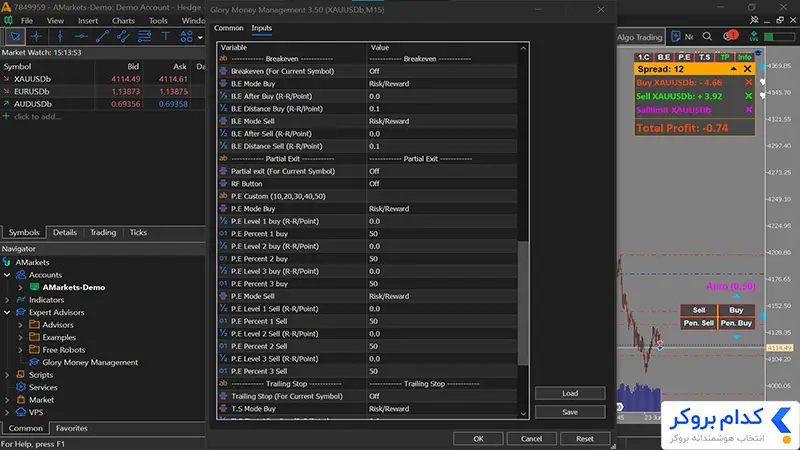Image resolution: width=800 pixels, height=450 pixels.
Task: Close the Sell XAUUSDb position with X
Action: (x=748, y=96)
